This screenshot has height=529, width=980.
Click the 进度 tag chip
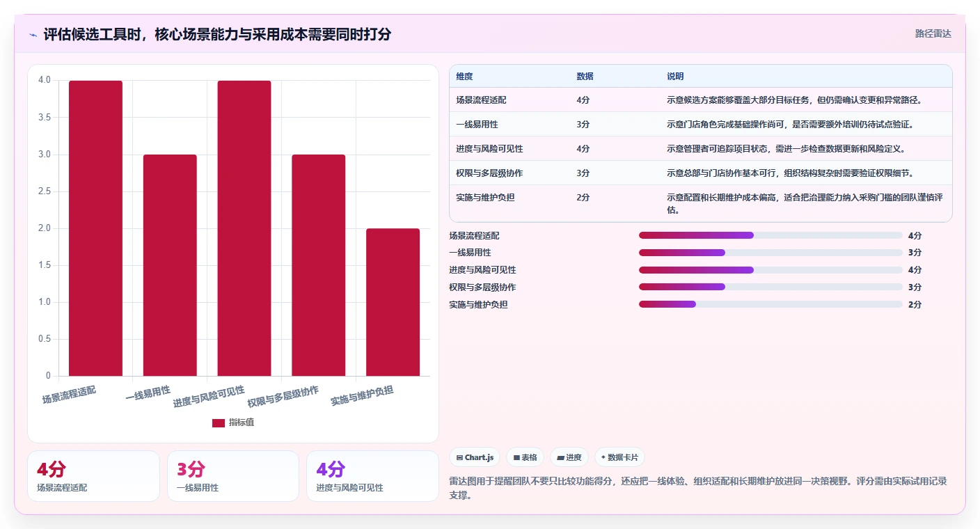569,457
